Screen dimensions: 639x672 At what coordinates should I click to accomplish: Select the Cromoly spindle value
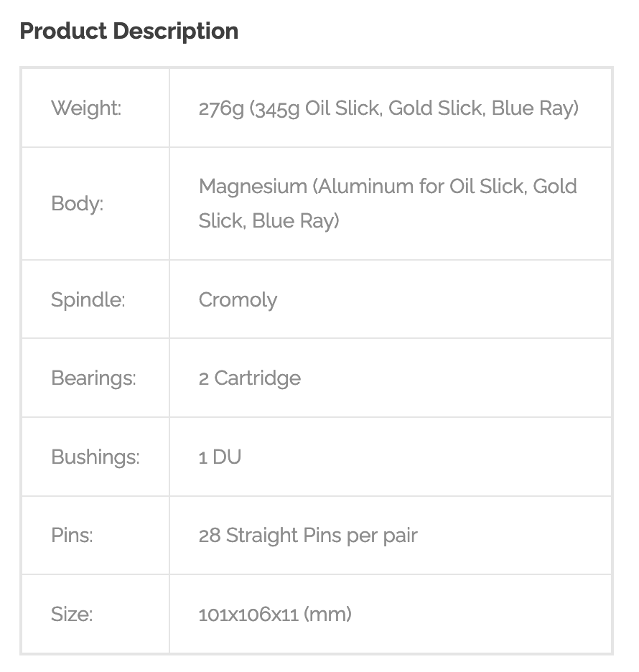click(x=238, y=299)
